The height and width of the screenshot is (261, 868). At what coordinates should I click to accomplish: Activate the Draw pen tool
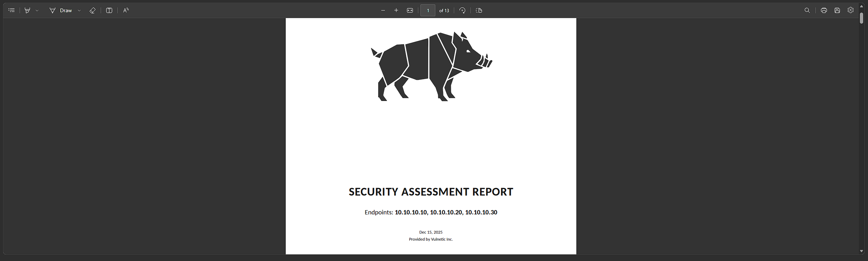click(61, 10)
